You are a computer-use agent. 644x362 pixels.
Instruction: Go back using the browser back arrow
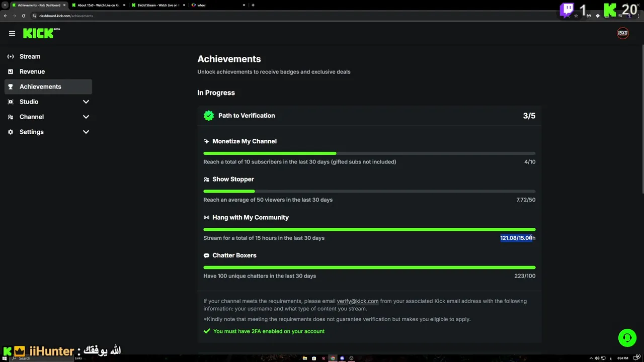(x=6, y=16)
